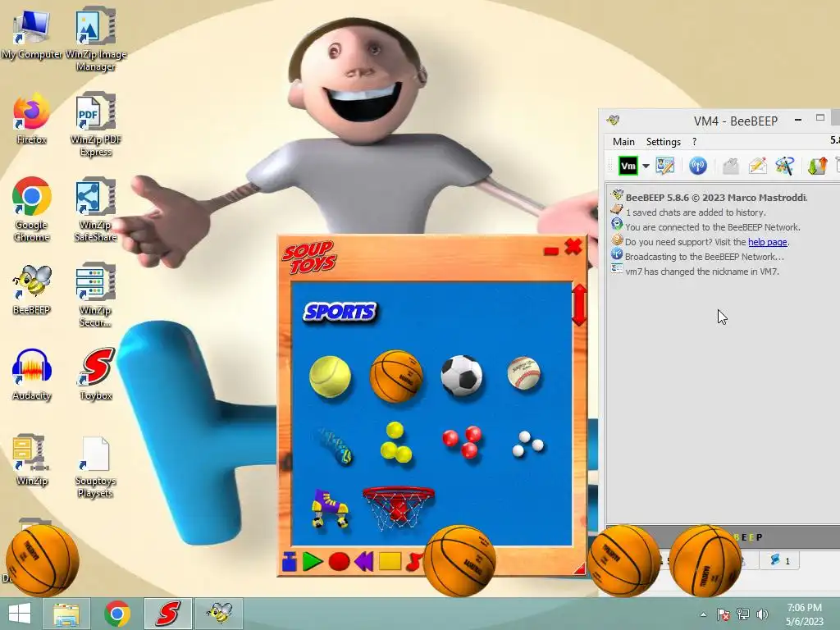Click the WinZip Image Manager desktop icon
The image size is (840, 630).
pos(96,39)
